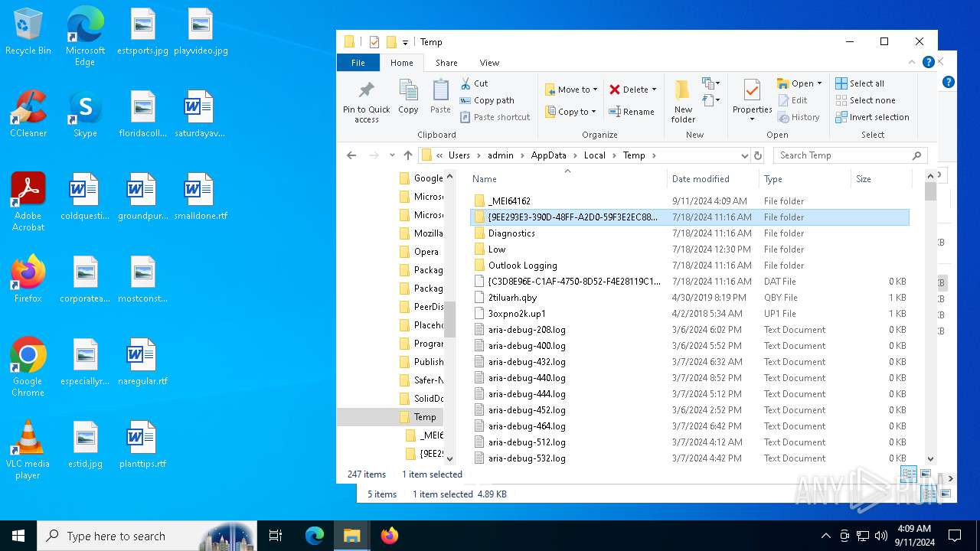Open the File menu tab
The image size is (980, 551).
tap(358, 63)
